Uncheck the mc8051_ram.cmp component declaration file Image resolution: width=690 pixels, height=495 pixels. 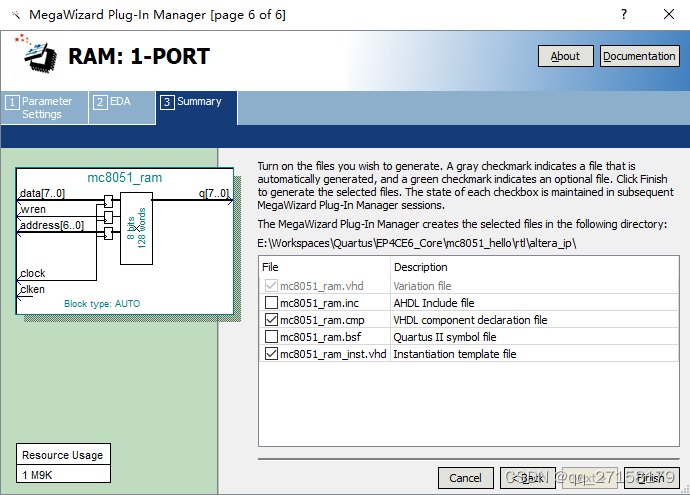271,320
